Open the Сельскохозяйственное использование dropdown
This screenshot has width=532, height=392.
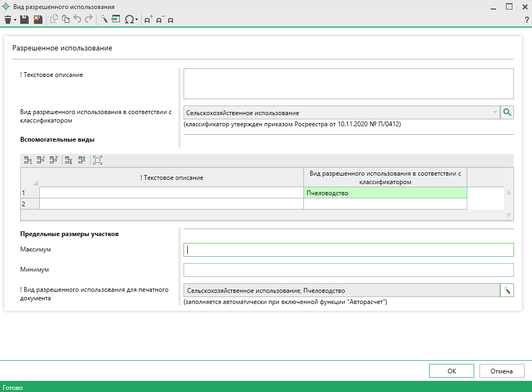(x=495, y=112)
